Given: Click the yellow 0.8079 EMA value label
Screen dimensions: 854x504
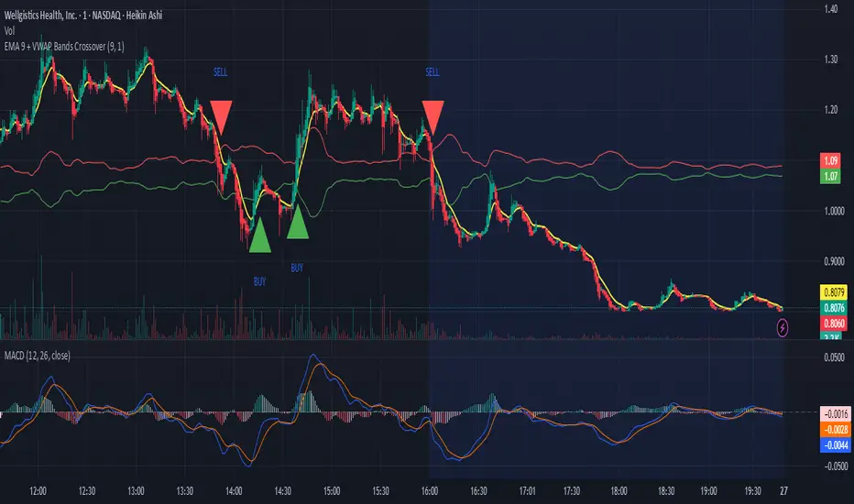Looking at the screenshot, I should pyautogui.click(x=835, y=292).
